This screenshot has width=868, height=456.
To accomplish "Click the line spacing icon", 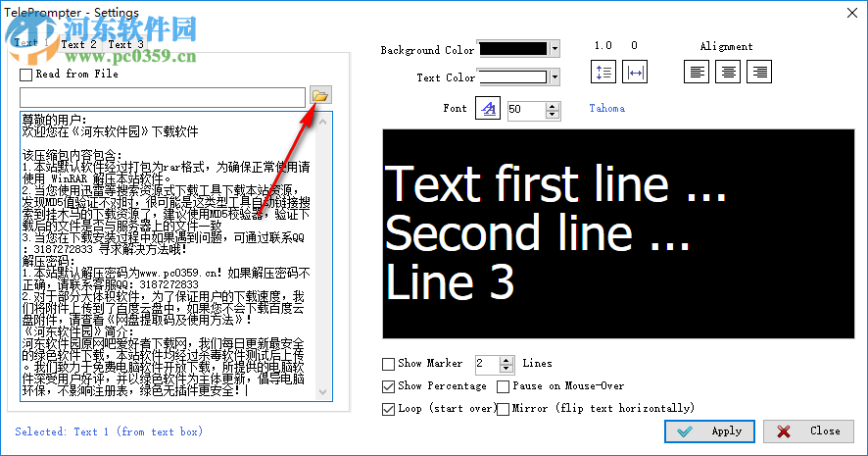I will [603, 72].
